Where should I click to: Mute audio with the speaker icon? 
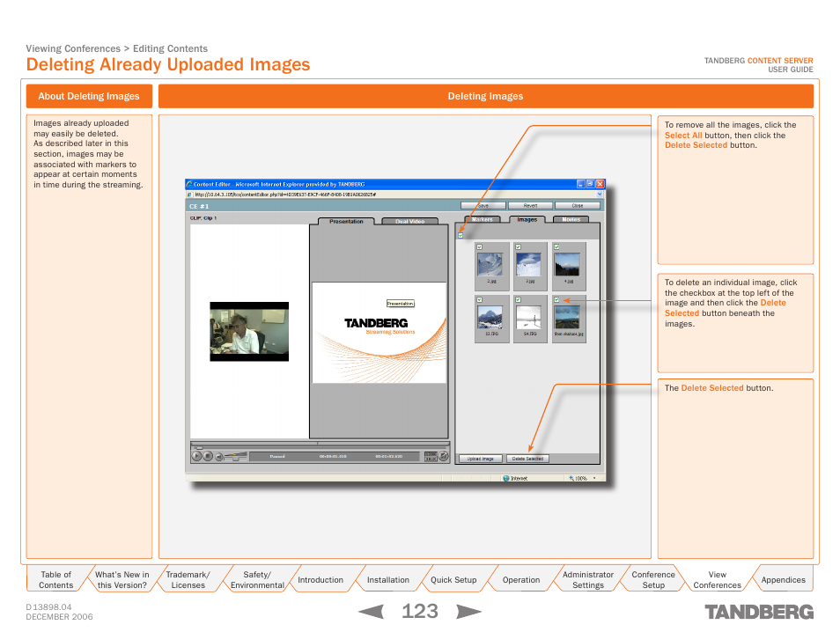[x=219, y=457]
